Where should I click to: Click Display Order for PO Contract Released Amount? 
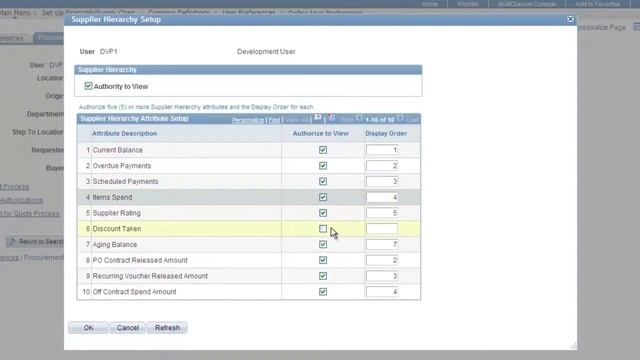point(382,260)
